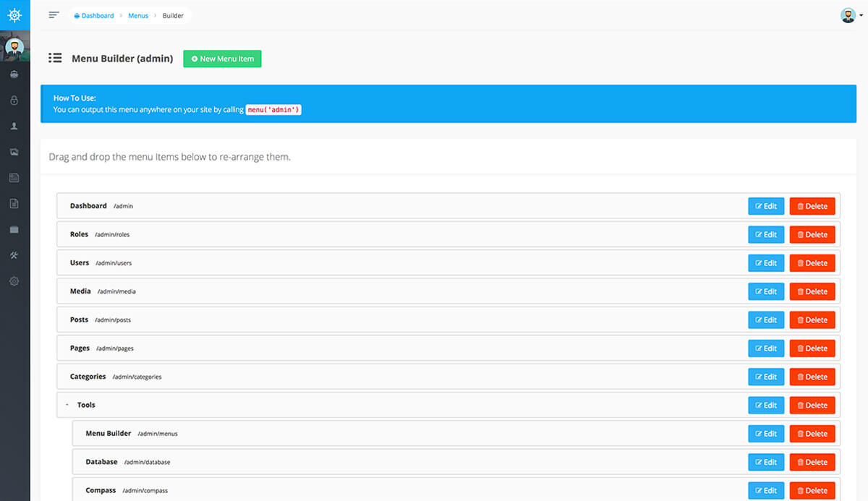
Task: Click the Voyager helm logo icon
Action: [14, 14]
